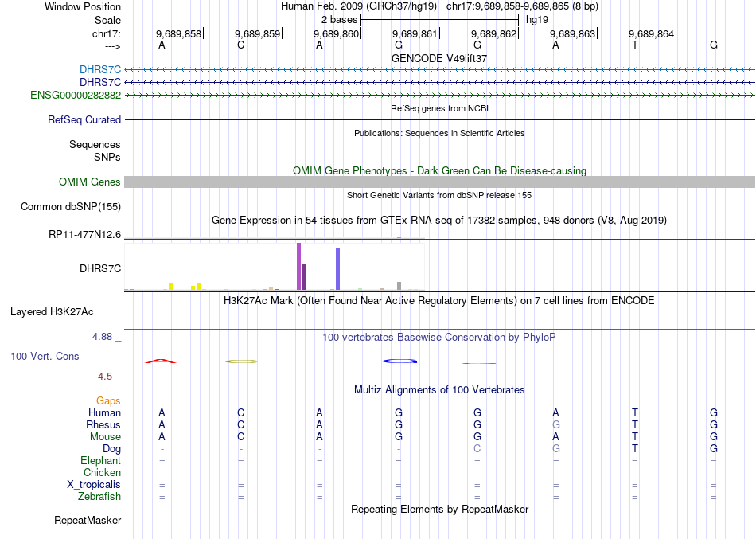Click the GTEx Gene Expression track title
The width and height of the screenshot is (756, 539).
point(439,220)
